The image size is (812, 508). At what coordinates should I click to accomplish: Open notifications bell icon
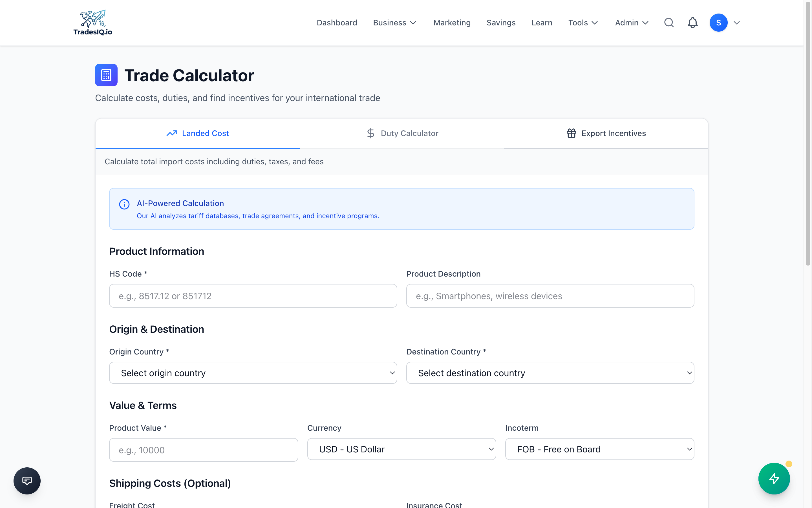pos(692,23)
